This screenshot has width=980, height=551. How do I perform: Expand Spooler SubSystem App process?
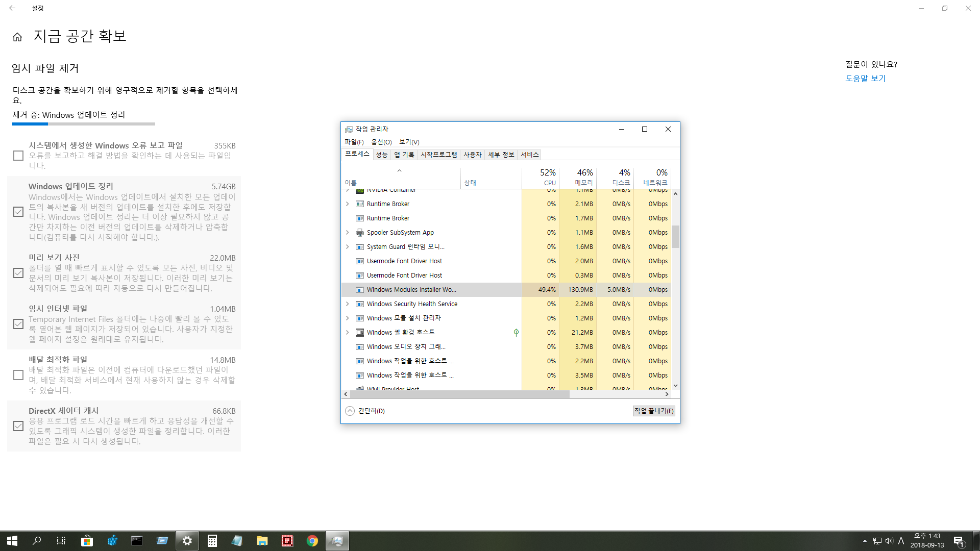pyautogui.click(x=348, y=233)
